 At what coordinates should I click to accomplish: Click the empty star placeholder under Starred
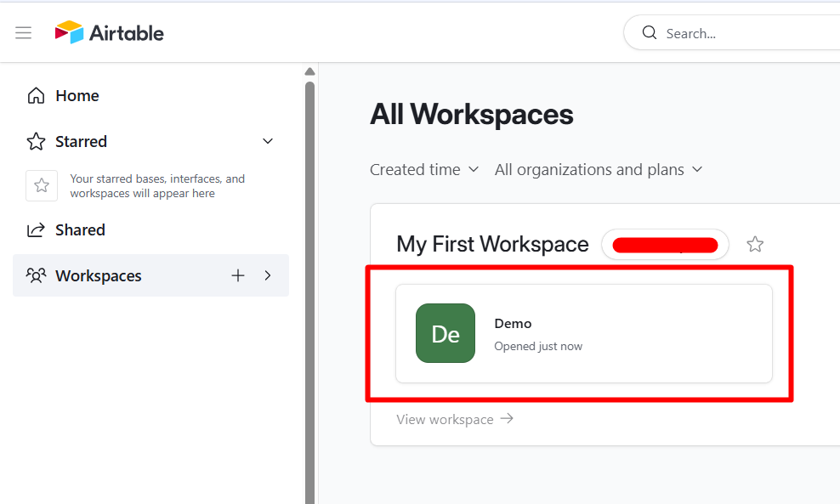click(x=41, y=185)
